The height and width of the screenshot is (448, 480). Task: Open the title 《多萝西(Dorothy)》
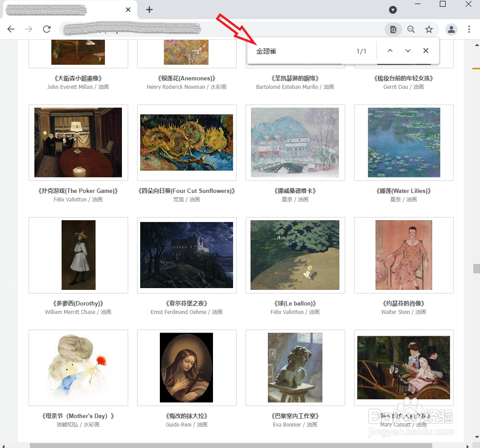pos(78,303)
